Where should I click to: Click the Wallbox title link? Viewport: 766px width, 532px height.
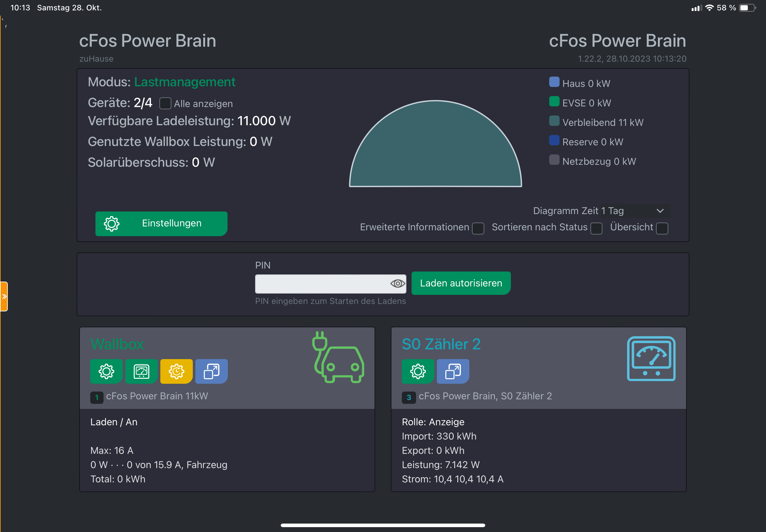[117, 344]
